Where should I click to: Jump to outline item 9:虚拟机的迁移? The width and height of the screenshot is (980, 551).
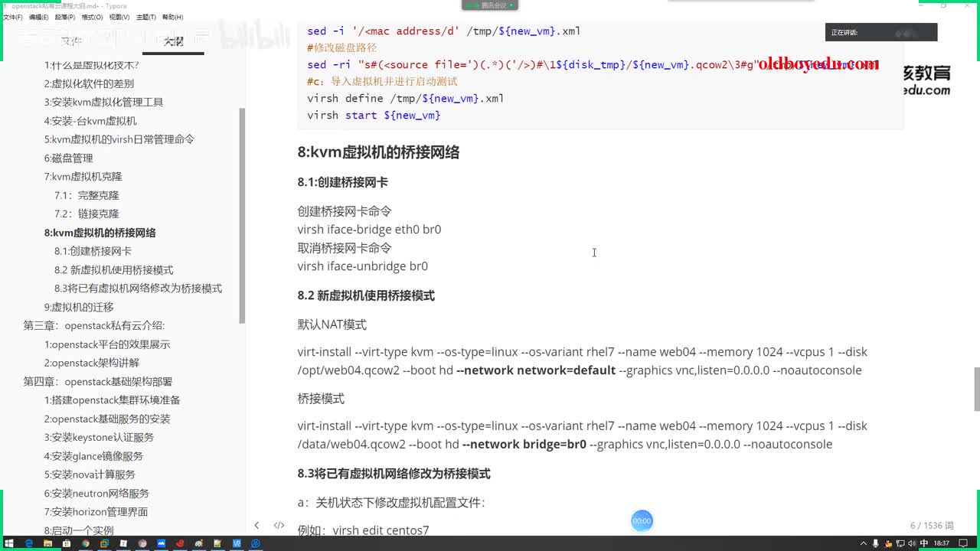pos(79,307)
